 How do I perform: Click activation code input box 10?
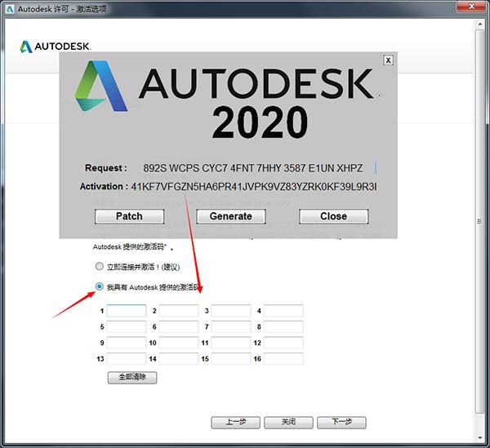click(x=179, y=343)
